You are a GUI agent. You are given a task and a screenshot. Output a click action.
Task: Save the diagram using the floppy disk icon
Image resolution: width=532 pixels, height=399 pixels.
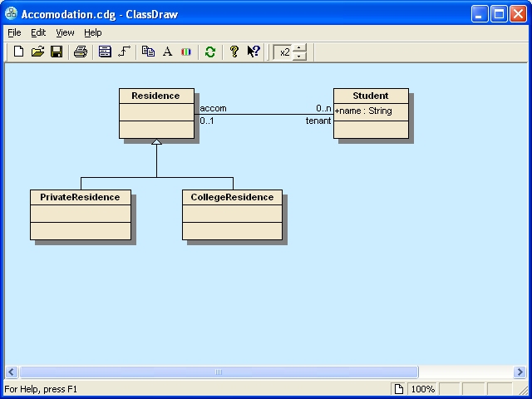click(x=57, y=52)
